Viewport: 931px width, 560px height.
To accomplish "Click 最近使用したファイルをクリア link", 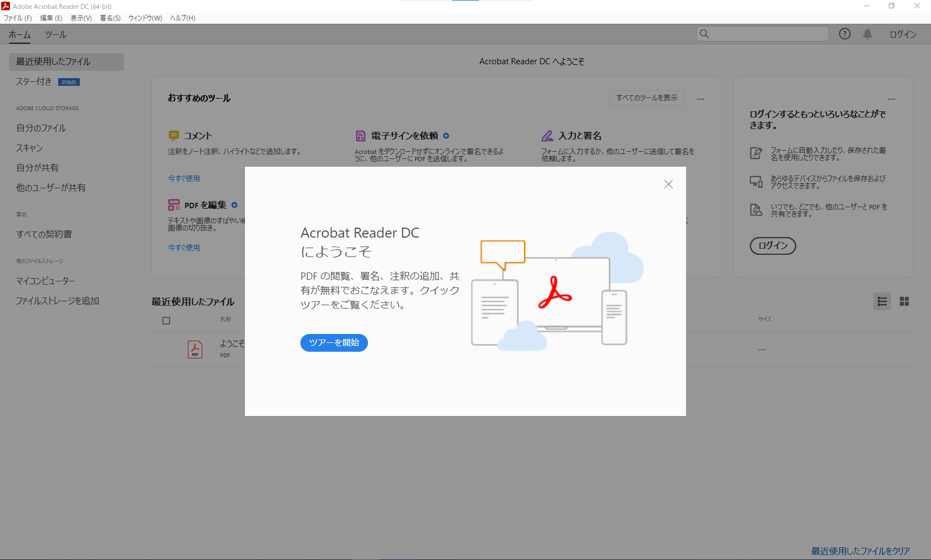I will [861, 551].
